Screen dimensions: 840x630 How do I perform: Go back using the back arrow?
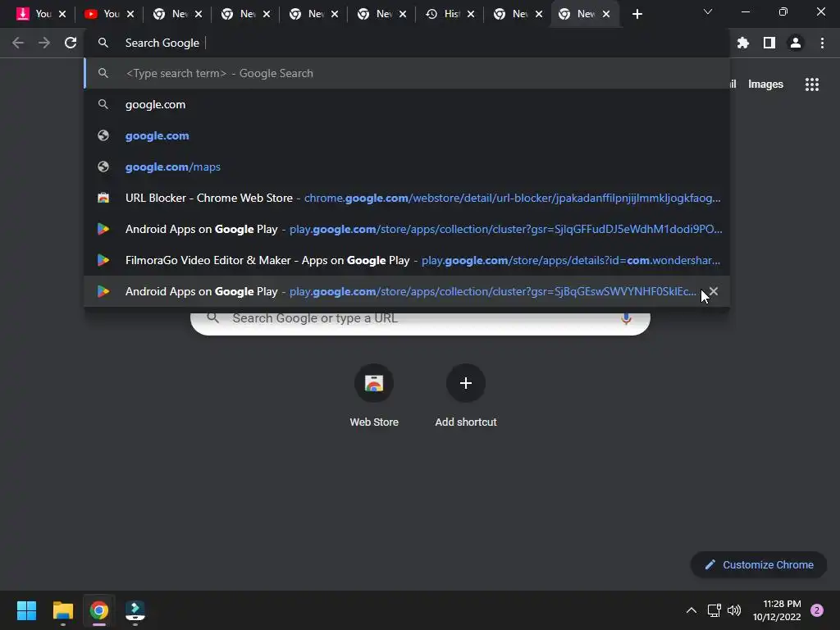pos(18,43)
